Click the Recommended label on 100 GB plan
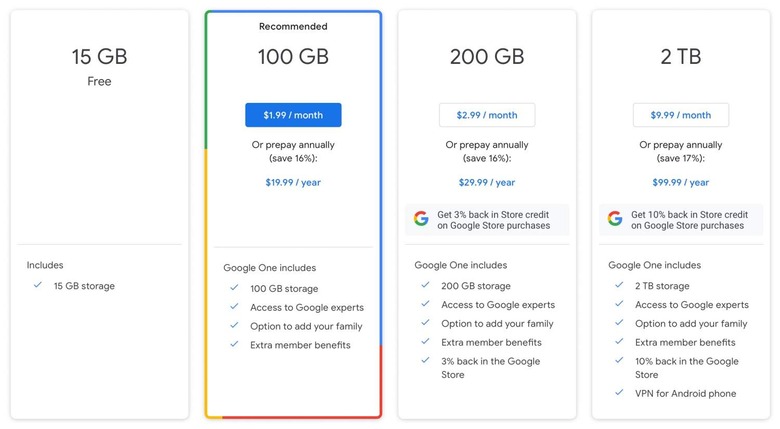 point(293,27)
